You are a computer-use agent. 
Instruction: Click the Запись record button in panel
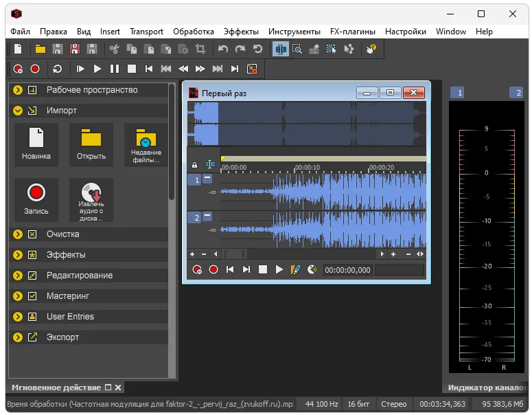pos(36,200)
